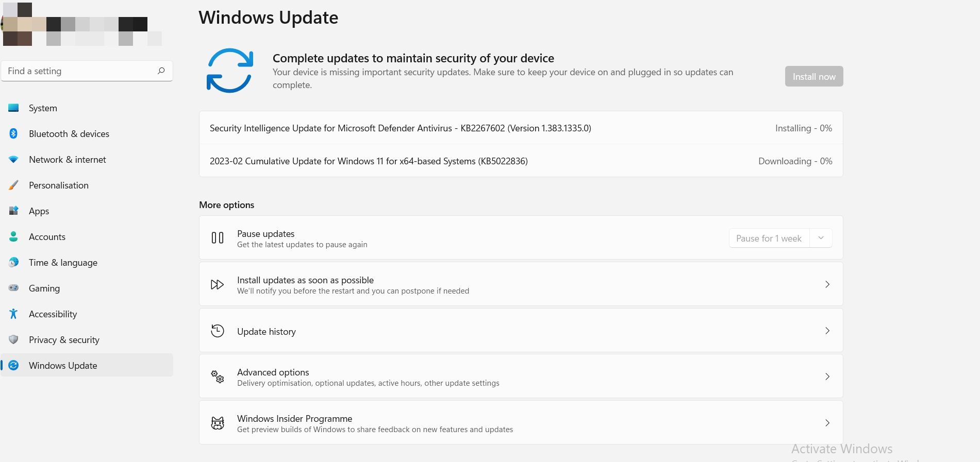This screenshot has height=462, width=980.
Task: Open the System settings section
Action: [x=43, y=108]
